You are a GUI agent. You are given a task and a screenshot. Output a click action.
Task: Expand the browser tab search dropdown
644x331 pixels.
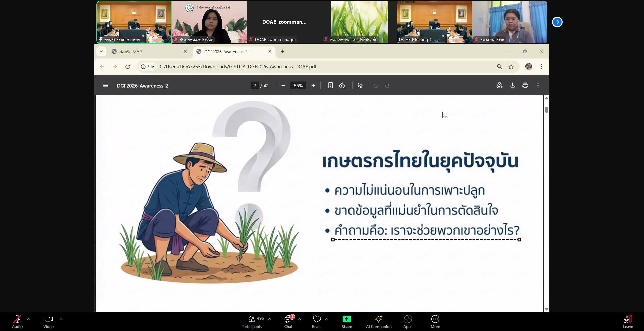101,52
